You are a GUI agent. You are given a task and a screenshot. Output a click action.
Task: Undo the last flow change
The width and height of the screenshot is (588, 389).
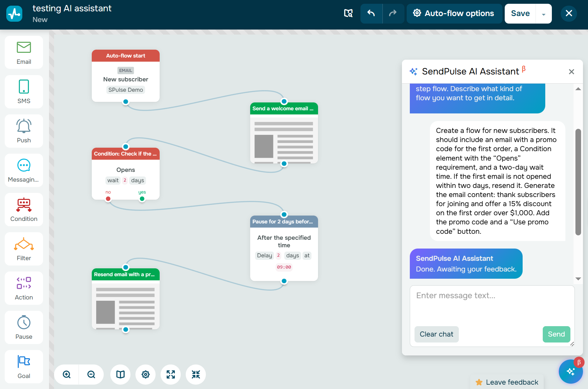[371, 14]
